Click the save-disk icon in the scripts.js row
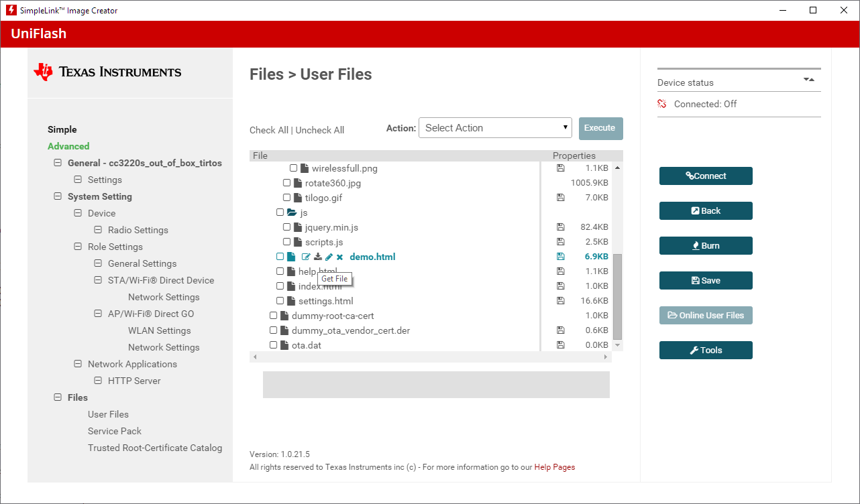Viewport: 860px width, 504px height. [561, 242]
